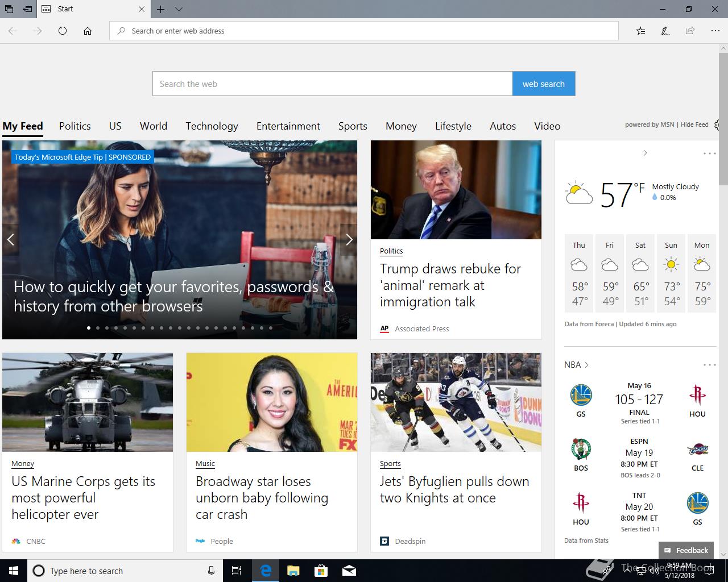
Task: Show previous carousel slide arrow
Action: [10, 240]
